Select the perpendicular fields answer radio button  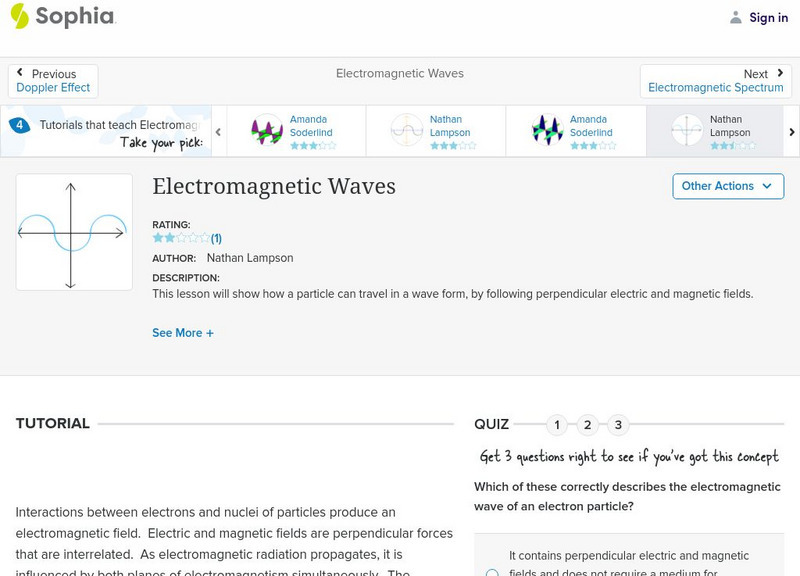tap(492, 572)
